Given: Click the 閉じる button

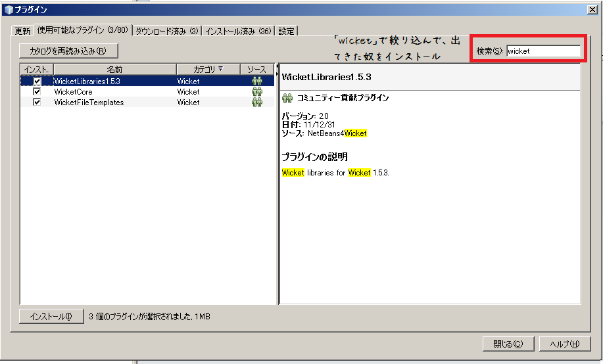Looking at the screenshot, I should coord(508,344).
